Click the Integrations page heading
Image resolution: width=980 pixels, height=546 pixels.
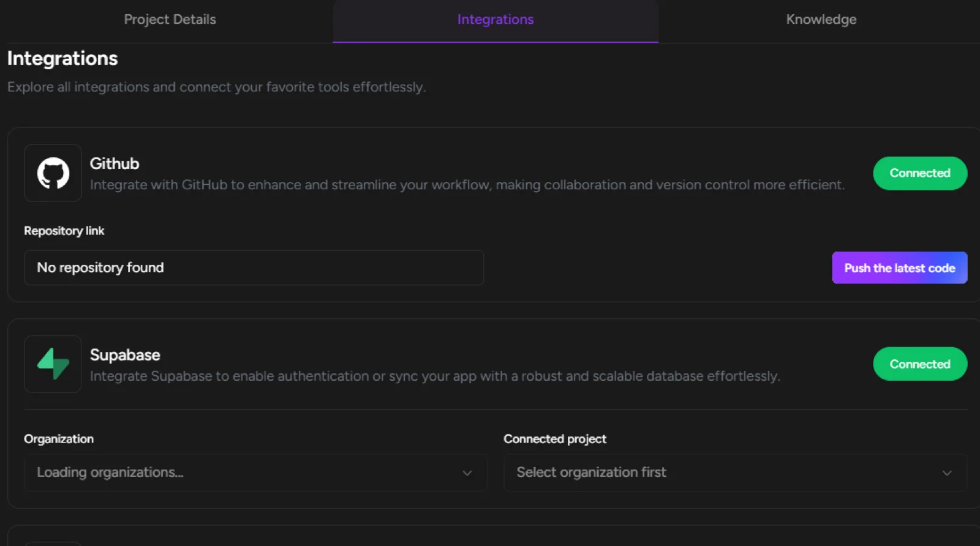coord(62,58)
